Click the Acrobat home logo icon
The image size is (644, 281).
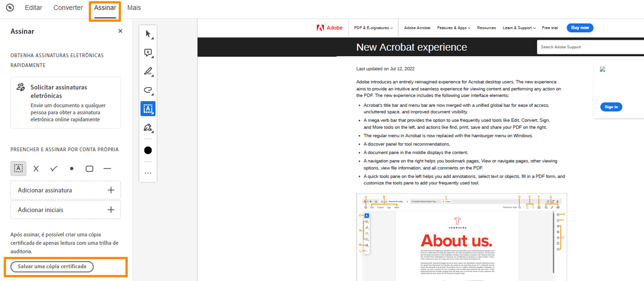click(x=10, y=8)
